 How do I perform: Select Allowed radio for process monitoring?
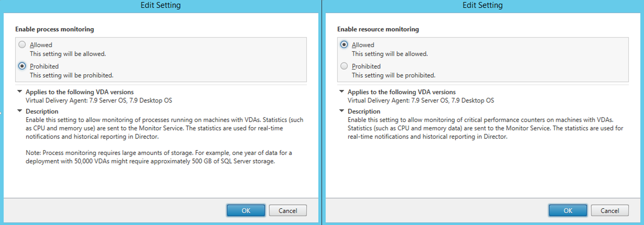pos(22,45)
